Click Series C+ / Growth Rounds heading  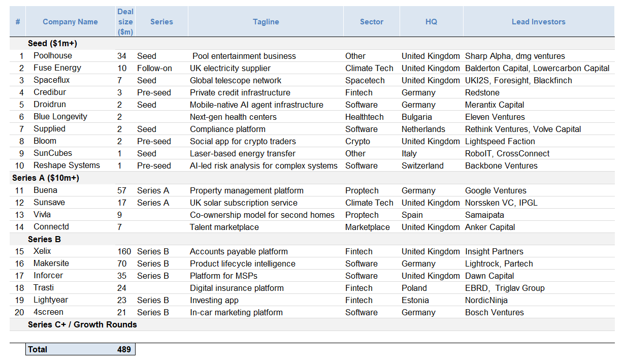[x=82, y=324]
